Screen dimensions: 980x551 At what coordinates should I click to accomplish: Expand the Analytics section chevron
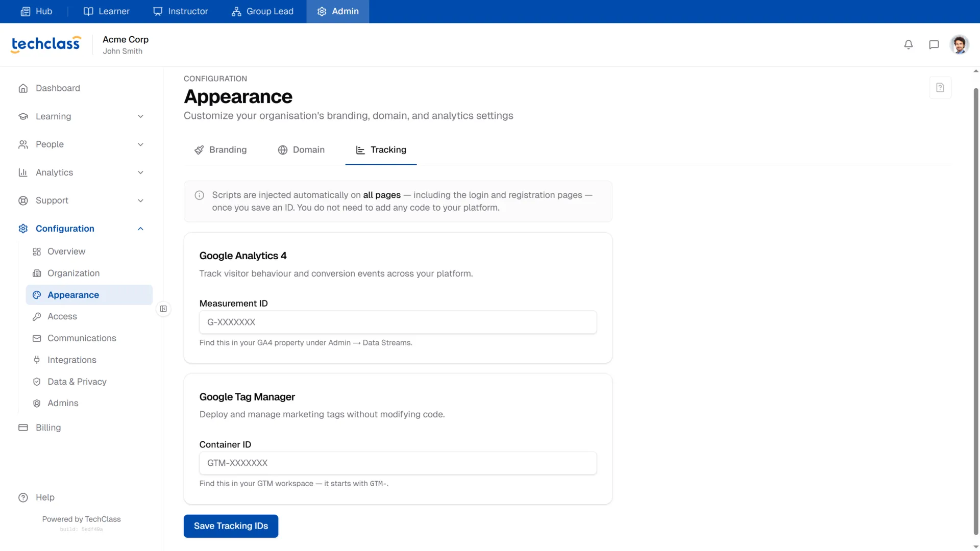140,172
